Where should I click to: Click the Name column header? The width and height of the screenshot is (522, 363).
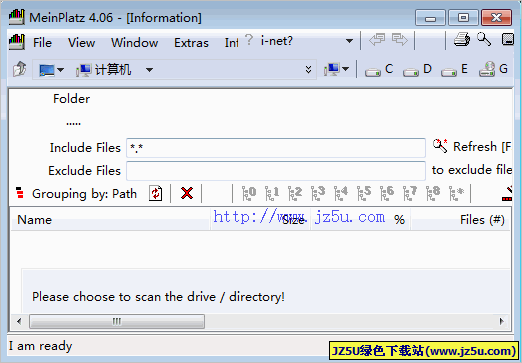(x=110, y=220)
